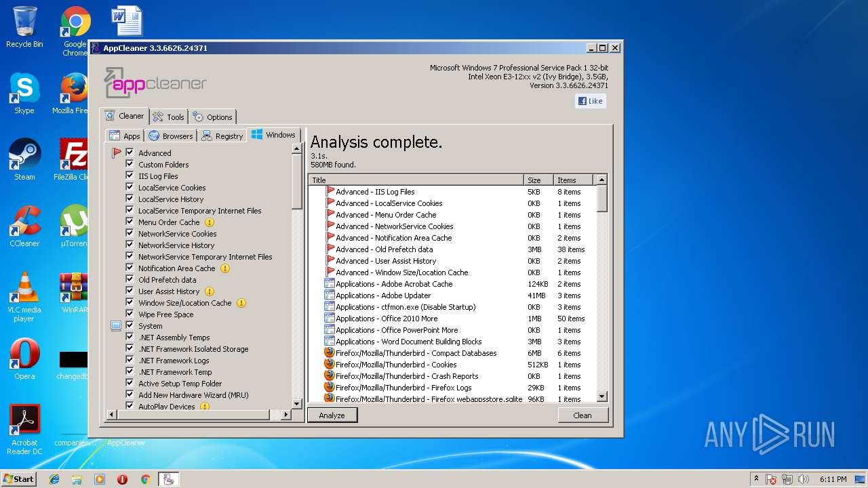Open the Windows sub-tab
Screen dimensions: 868x488
point(273,135)
